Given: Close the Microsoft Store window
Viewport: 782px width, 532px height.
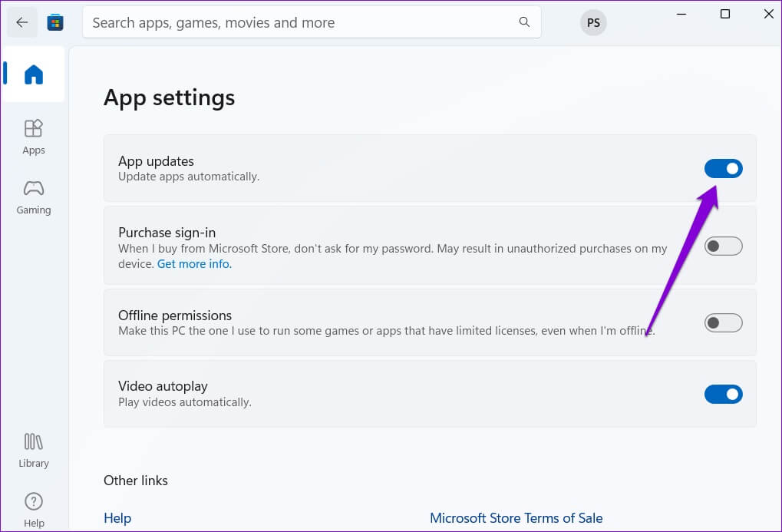Looking at the screenshot, I should click(x=768, y=15).
